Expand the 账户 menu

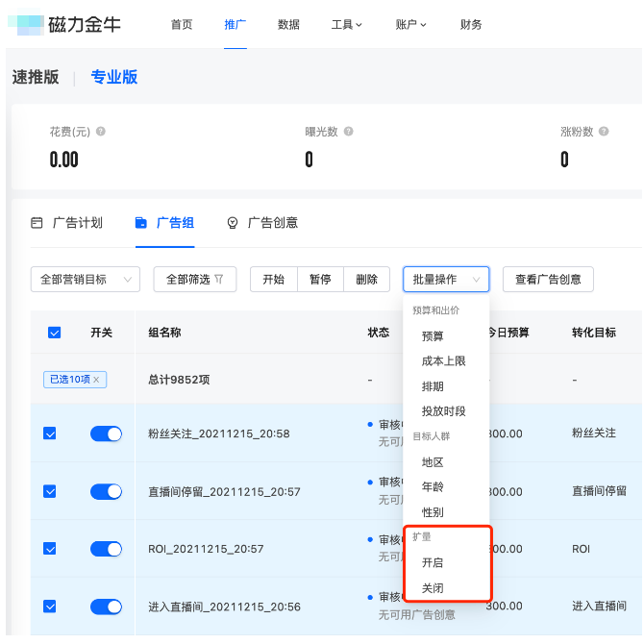point(410,25)
